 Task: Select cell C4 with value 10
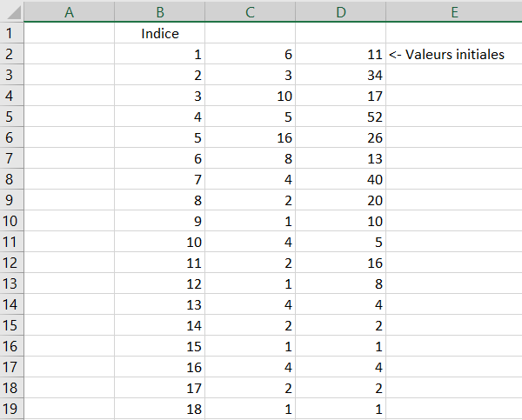tap(251, 96)
